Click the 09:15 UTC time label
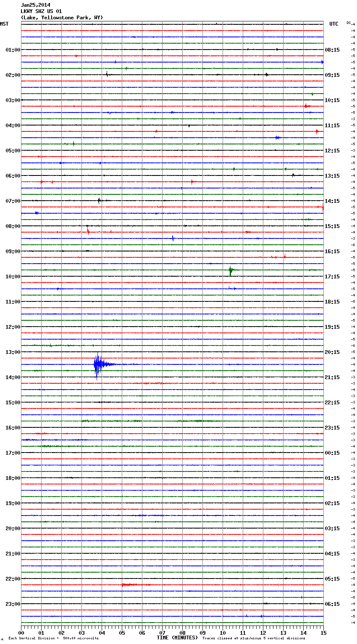Viewport: 357px width, 644px height. (x=332, y=75)
